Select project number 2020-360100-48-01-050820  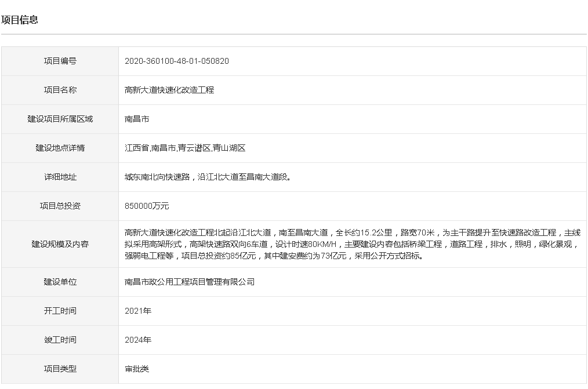click(x=177, y=61)
